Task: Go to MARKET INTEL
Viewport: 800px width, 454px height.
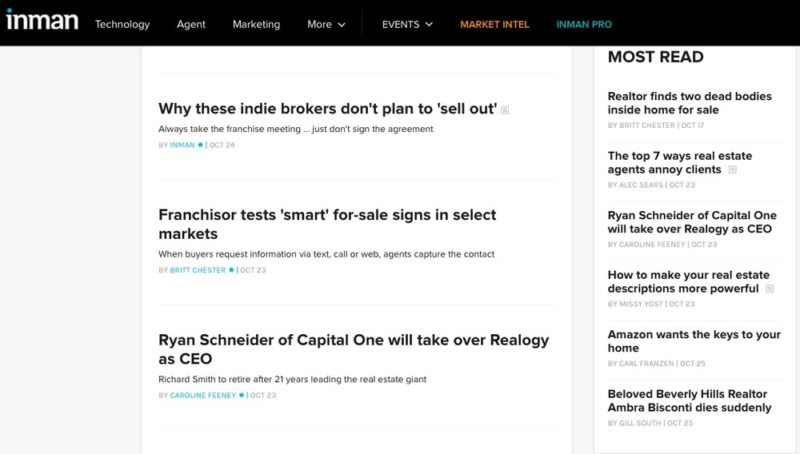Action: point(494,24)
